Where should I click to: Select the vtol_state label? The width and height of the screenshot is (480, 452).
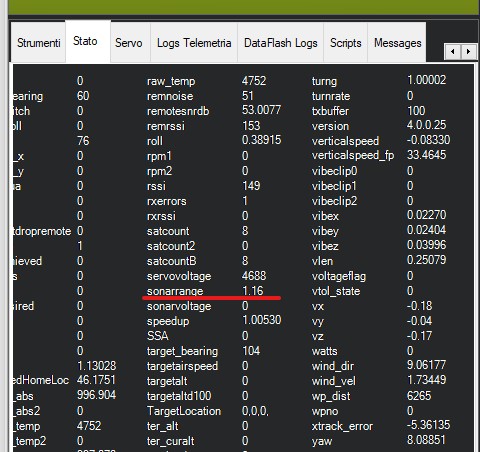[x=336, y=291]
